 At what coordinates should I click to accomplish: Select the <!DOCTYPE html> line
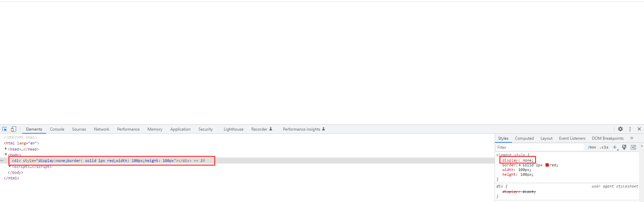click(x=20, y=137)
